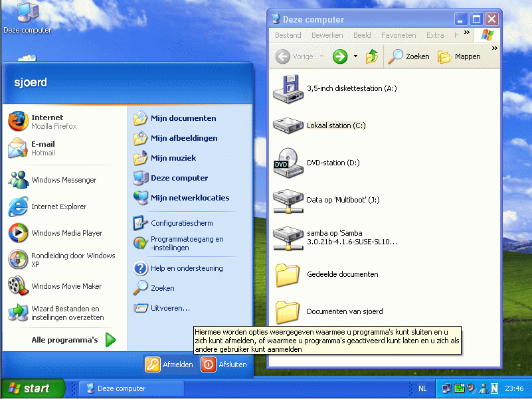
Task: Click the green task monitor tray icon
Action: pyautogui.click(x=459, y=388)
